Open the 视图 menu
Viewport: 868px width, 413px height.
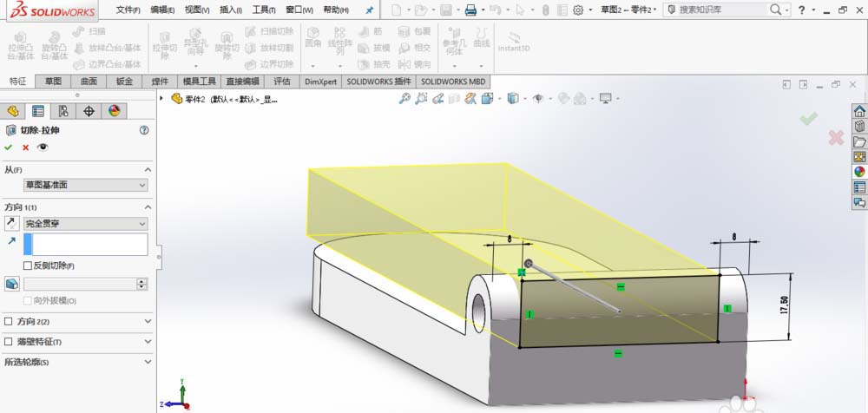click(x=197, y=10)
